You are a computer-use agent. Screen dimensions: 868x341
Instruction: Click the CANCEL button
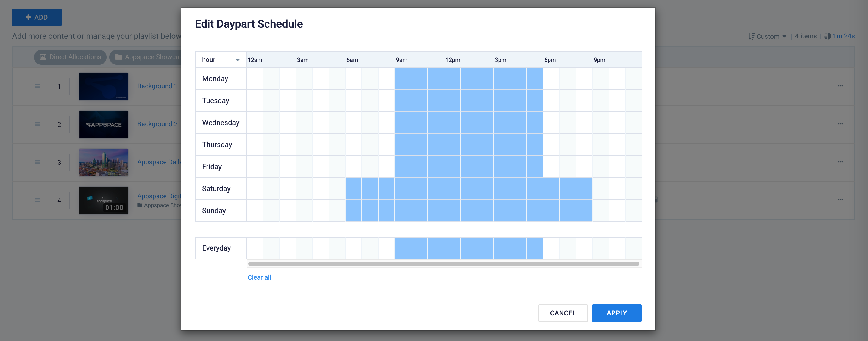563,313
